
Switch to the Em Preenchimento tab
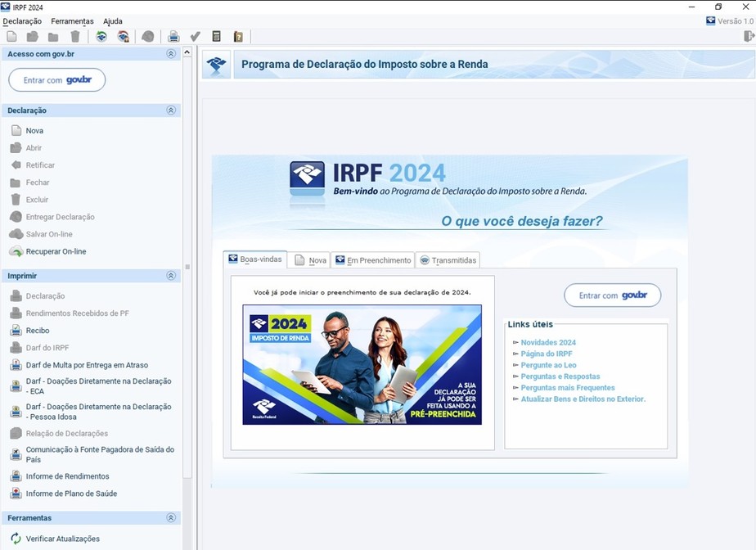(373, 260)
